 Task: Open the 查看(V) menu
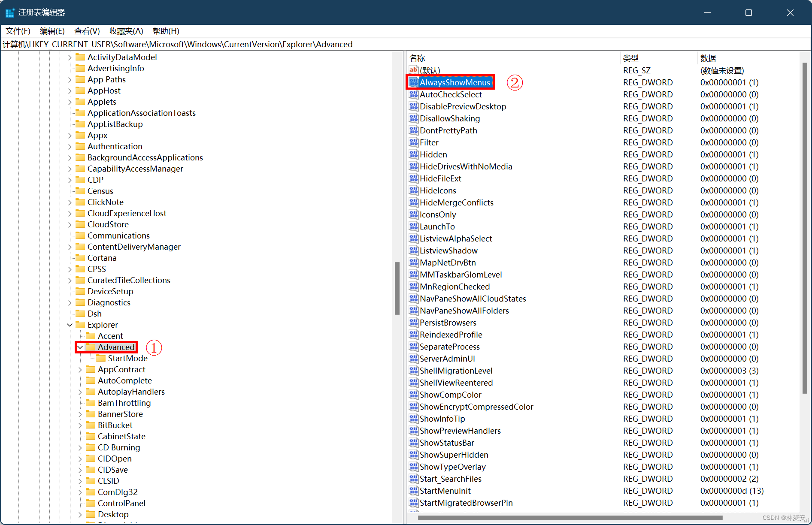(x=87, y=31)
